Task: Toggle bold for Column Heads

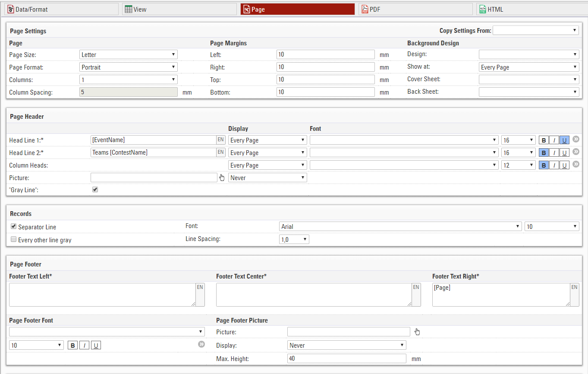Action: (544, 165)
